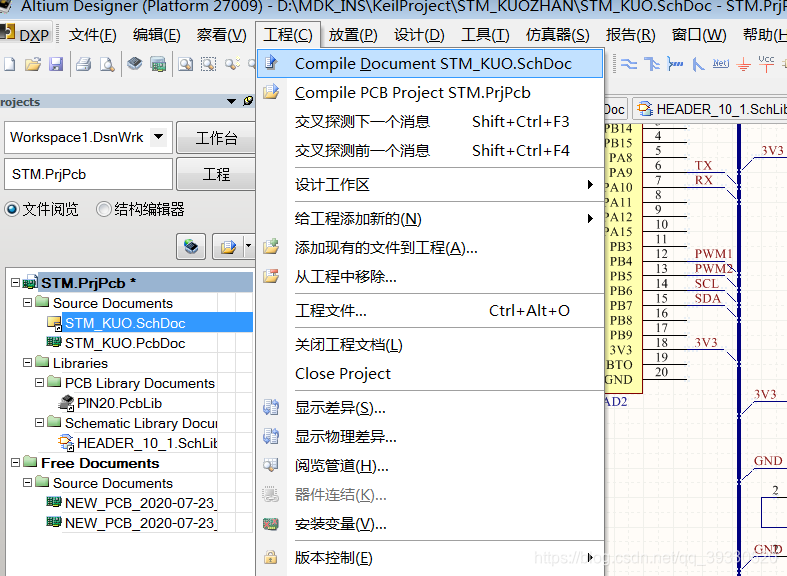Collapse the first Source Documents folder
Screen dimensions: 787x576
[x=28, y=303]
